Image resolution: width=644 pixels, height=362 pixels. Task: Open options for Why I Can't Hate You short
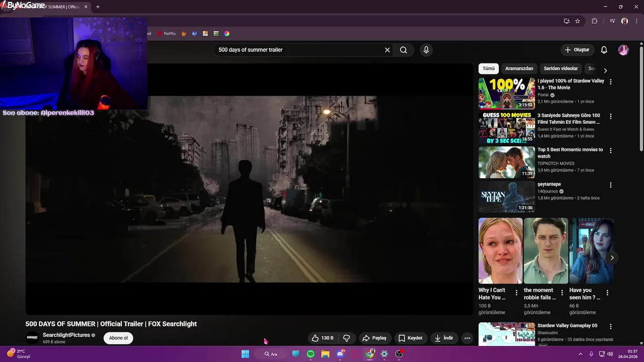pyautogui.click(x=516, y=293)
